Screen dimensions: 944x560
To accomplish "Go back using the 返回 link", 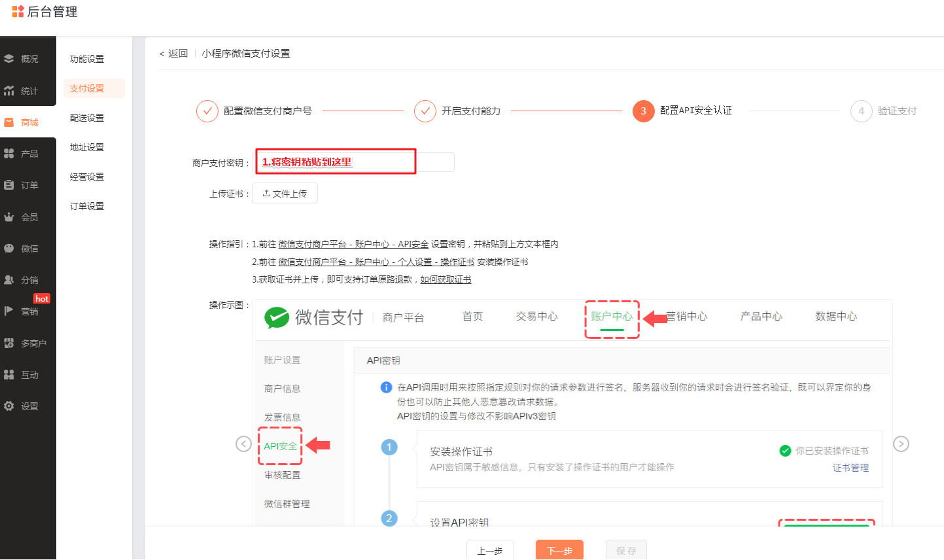I will click(x=174, y=54).
